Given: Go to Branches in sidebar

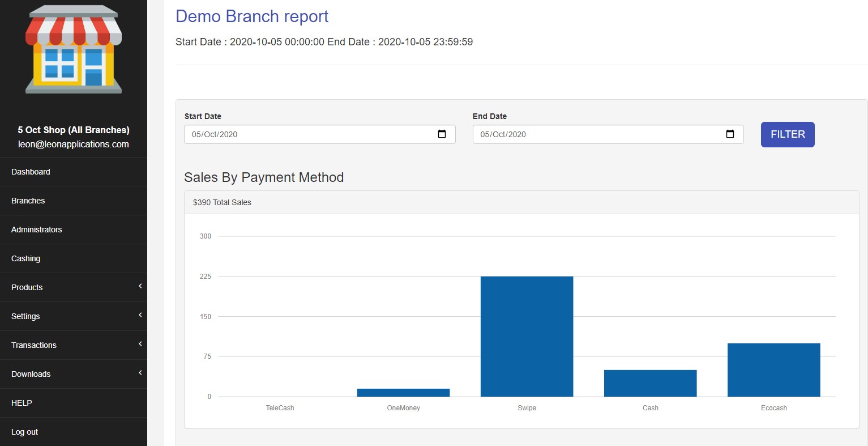Looking at the screenshot, I should coord(28,201).
